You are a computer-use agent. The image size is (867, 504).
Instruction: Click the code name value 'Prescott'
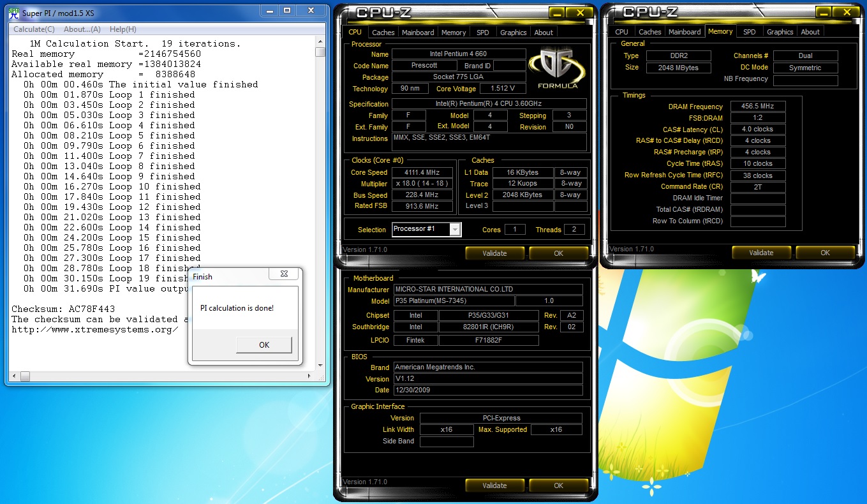424,66
